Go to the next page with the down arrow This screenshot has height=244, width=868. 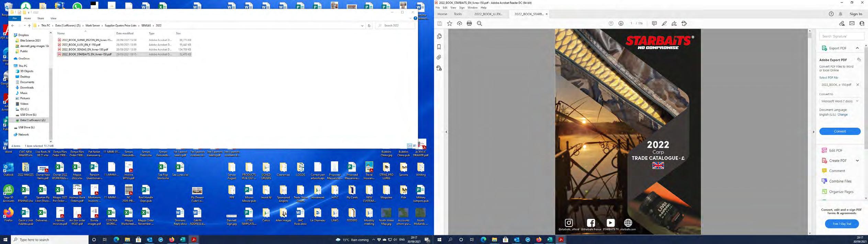pyautogui.click(x=621, y=23)
